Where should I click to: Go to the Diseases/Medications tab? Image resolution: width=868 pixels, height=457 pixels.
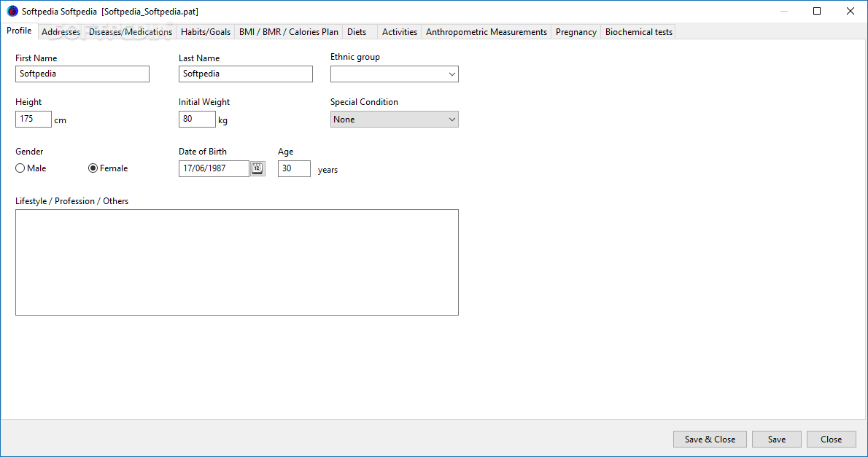tap(131, 32)
